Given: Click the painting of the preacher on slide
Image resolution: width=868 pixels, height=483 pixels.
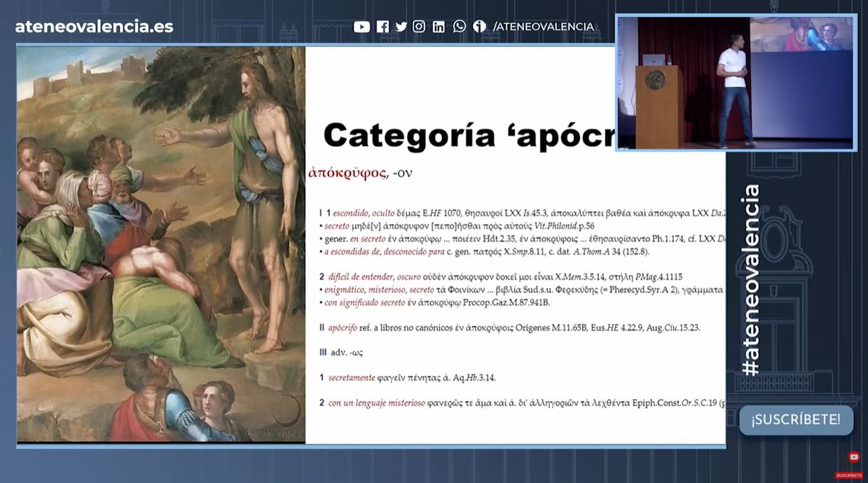Looking at the screenshot, I should (x=161, y=244).
